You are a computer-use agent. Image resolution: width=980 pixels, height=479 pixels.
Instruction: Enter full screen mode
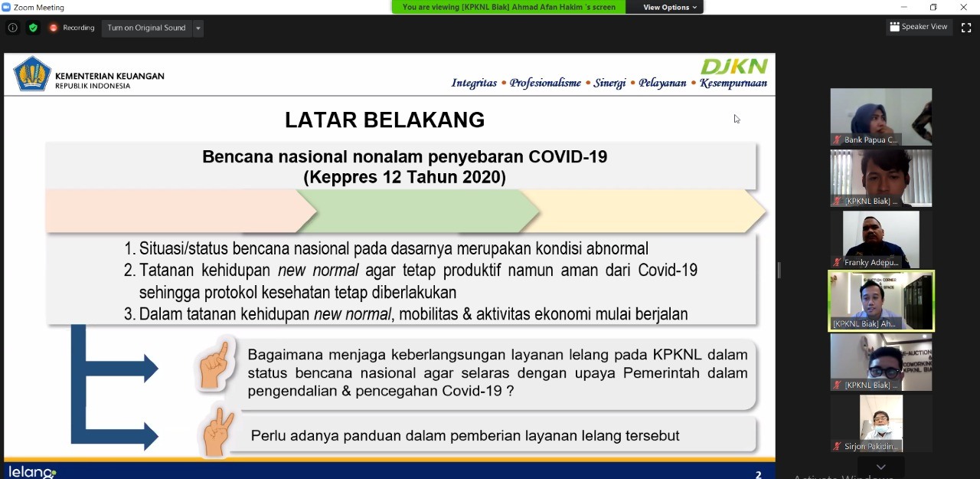pyautogui.click(x=966, y=28)
